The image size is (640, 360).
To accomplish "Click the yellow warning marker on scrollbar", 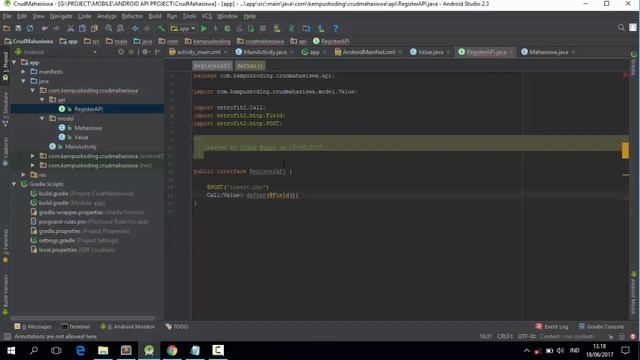I will point(625,151).
